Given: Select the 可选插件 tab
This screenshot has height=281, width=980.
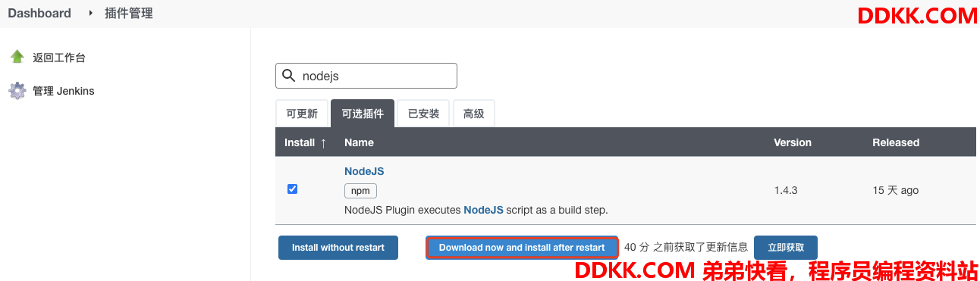Looking at the screenshot, I should [x=363, y=114].
